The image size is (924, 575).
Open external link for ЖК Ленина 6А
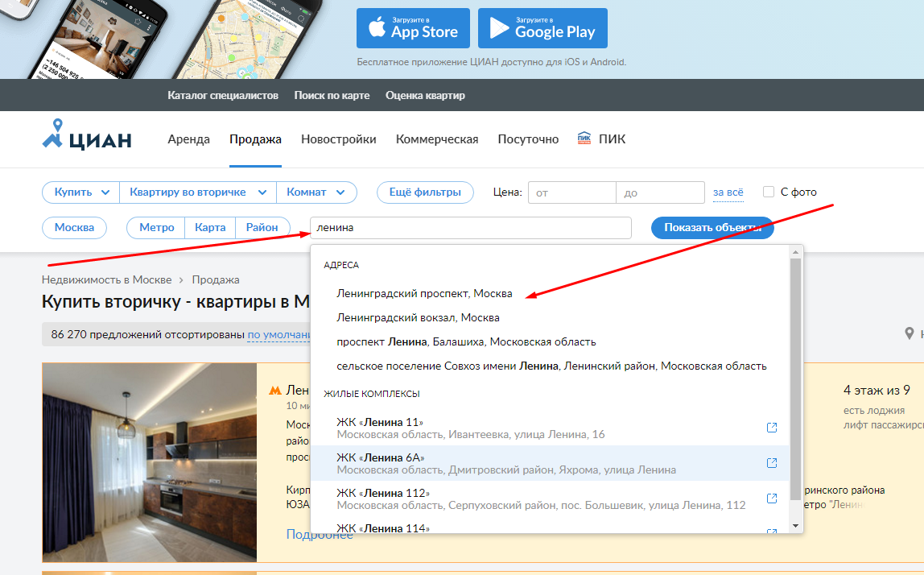pos(771,463)
